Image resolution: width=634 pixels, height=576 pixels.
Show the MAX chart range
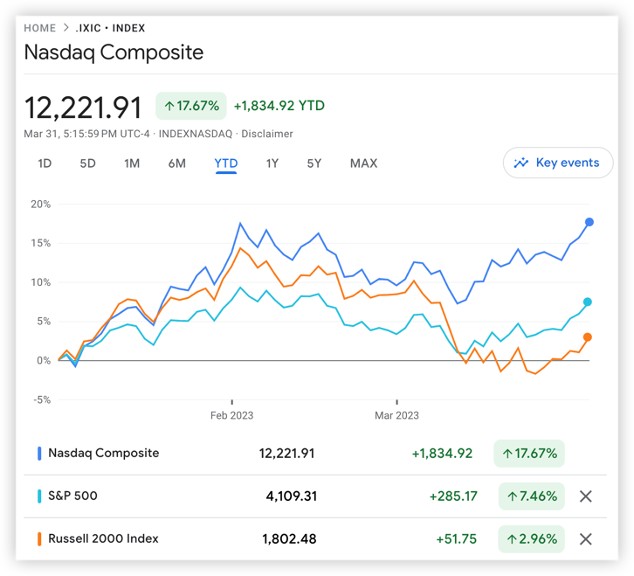[364, 163]
